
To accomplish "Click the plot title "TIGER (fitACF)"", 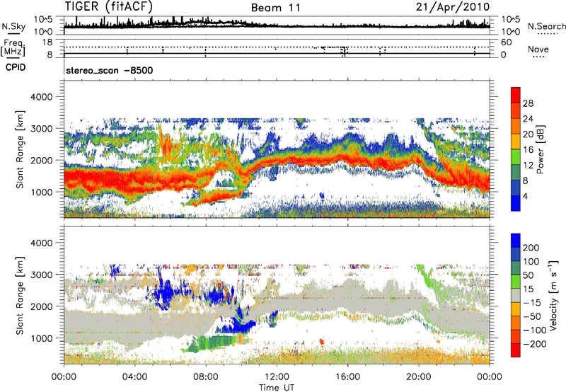I will (x=109, y=7).
